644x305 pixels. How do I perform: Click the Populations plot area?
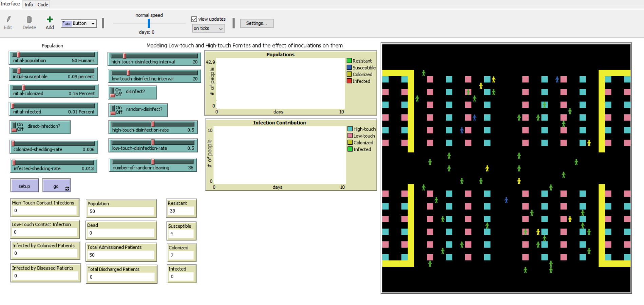coord(281,83)
